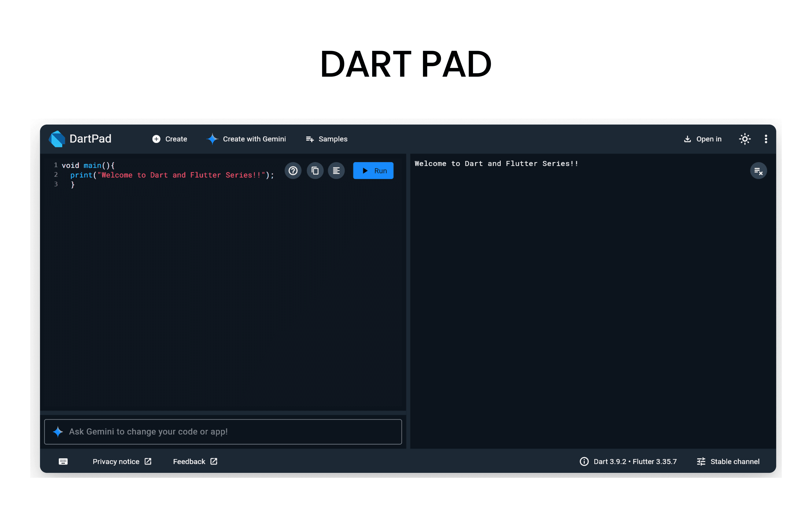Open the Samples dropdown

(326, 139)
